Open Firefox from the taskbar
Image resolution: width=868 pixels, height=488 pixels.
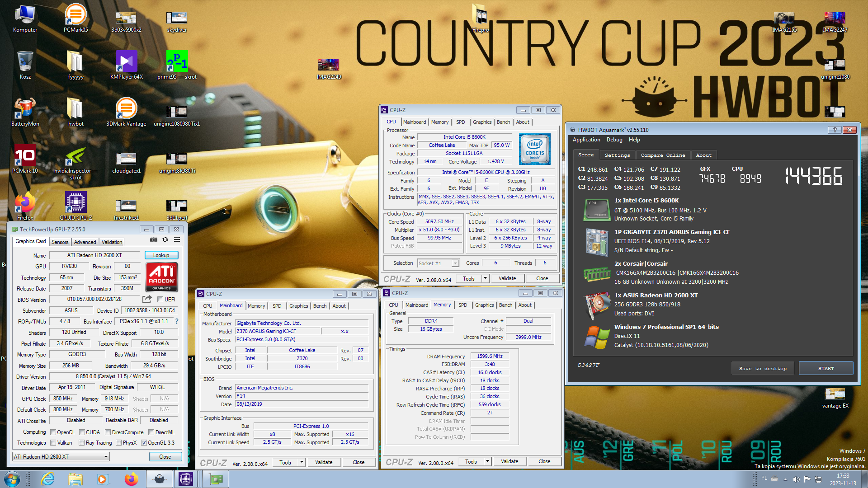click(132, 479)
